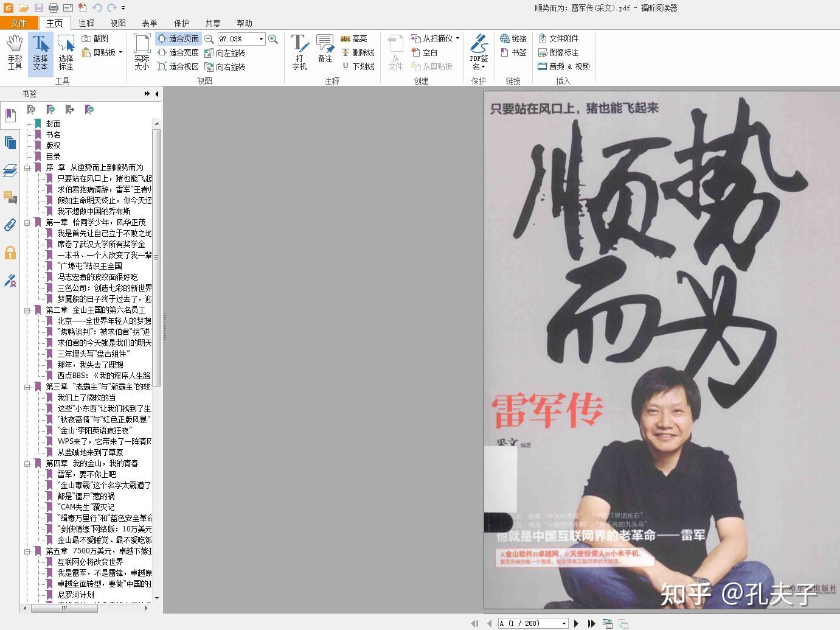The image size is (840, 630).
Task: Open the Pages thumbnails sidebar panel
Action: click(10, 143)
